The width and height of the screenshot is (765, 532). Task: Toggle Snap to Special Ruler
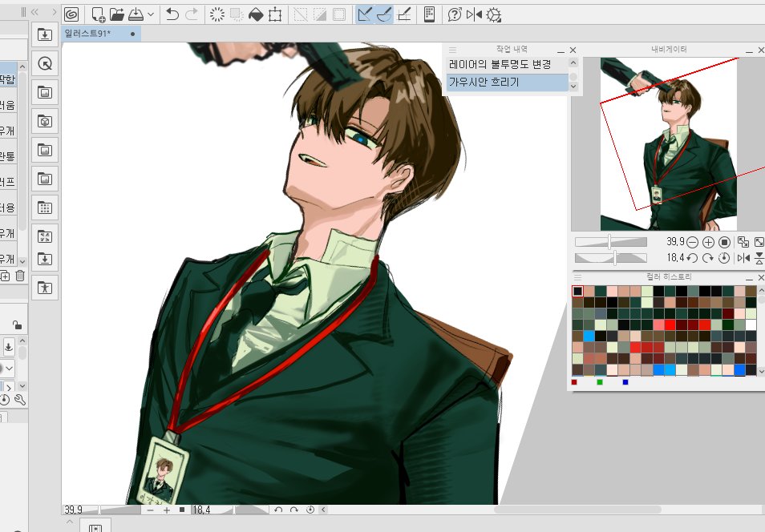click(384, 14)
